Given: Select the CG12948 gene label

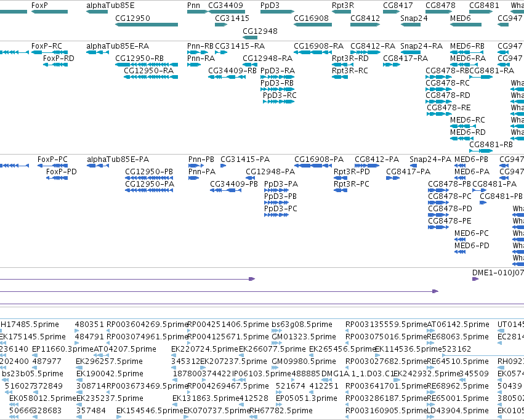Looking at the screenshot, I should (260, 31).
